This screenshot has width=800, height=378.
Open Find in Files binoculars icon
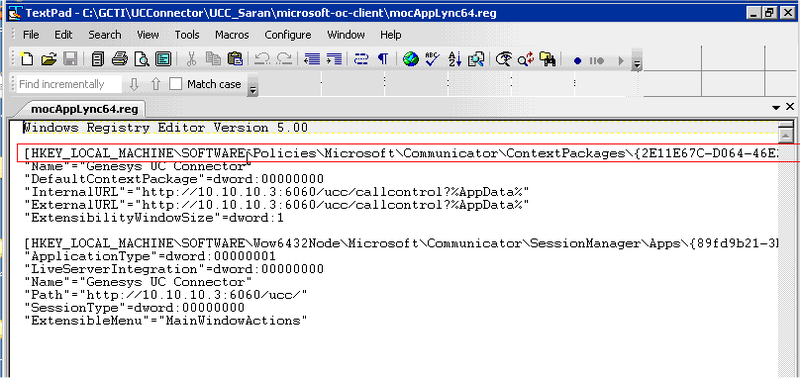coord(548,60)
